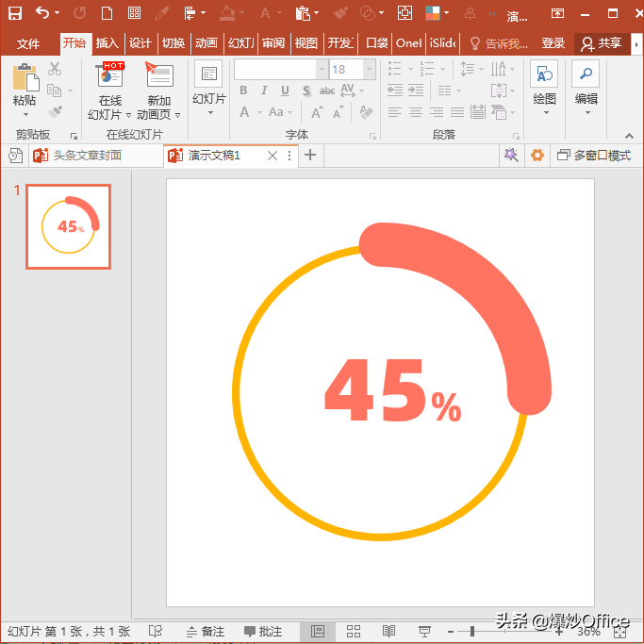Click the Paste (粘贴) icon
The width and height of the screenshot is (644, 644).
click(x=25, y=77)
